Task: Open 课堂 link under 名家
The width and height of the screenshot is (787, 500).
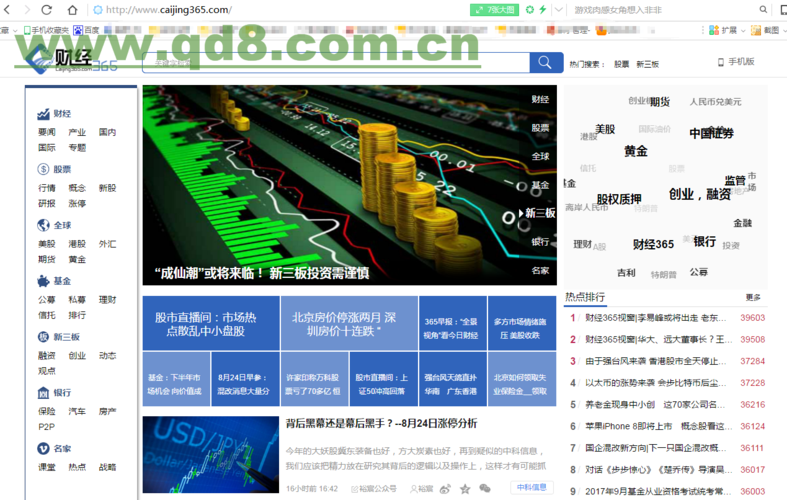Action: point(47,467)
